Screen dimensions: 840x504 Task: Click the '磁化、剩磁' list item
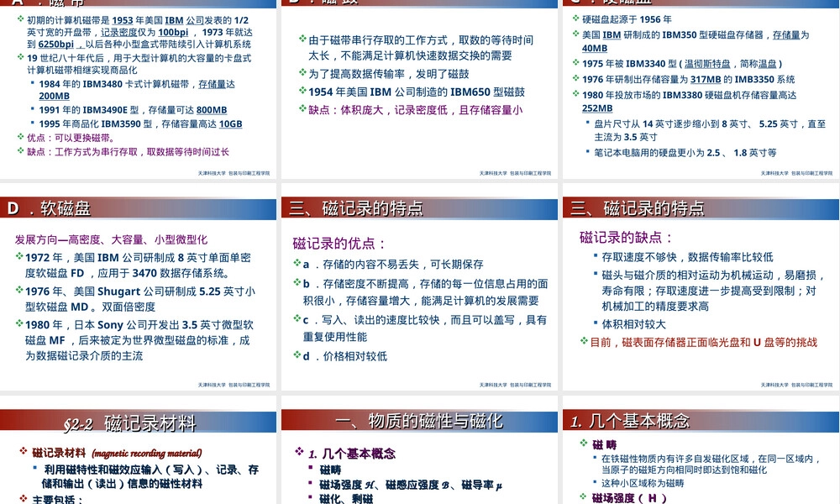[x=346, y=499]
